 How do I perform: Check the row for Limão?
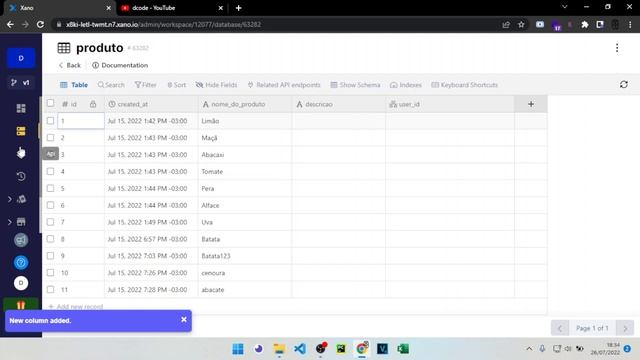pyautogui.click(x=50, y=121)
